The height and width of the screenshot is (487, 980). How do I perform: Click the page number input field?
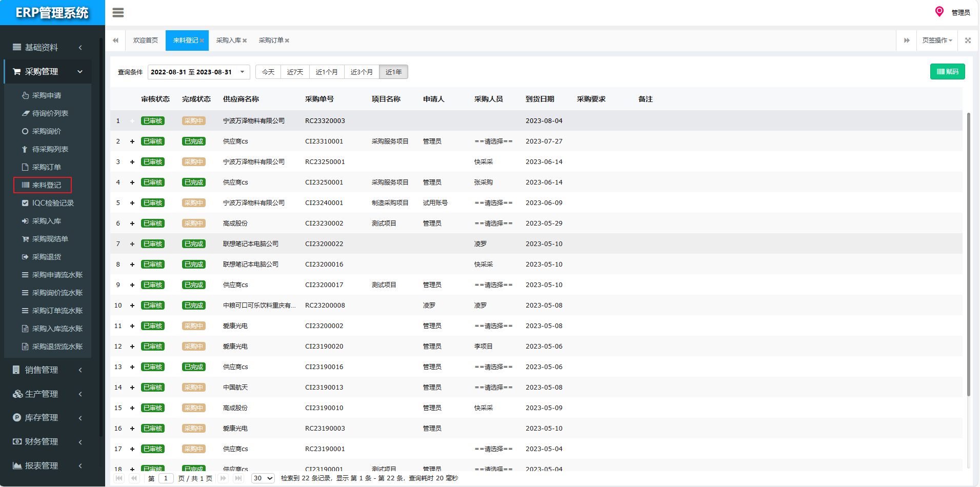166,478
